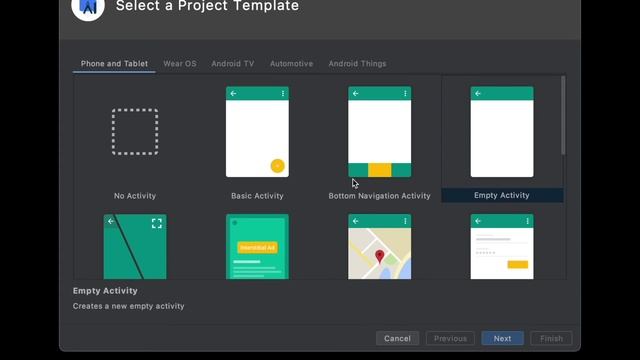
Task: Click the "Creates a new empty activity" description
Action: (x=129, y=306)
